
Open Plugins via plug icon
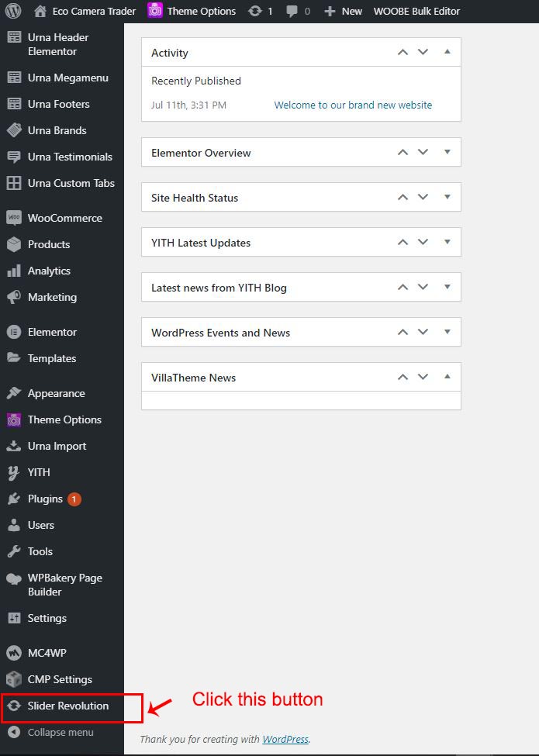(14, 499)
